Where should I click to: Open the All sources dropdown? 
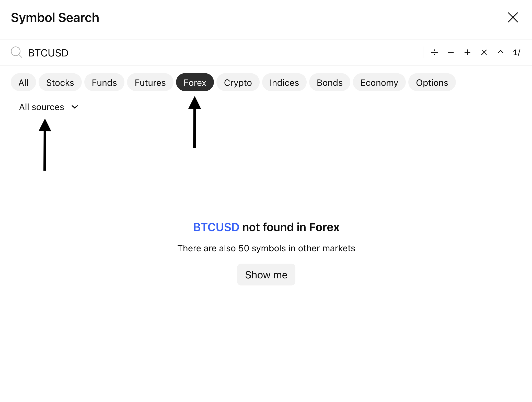[x=42, y=107]
